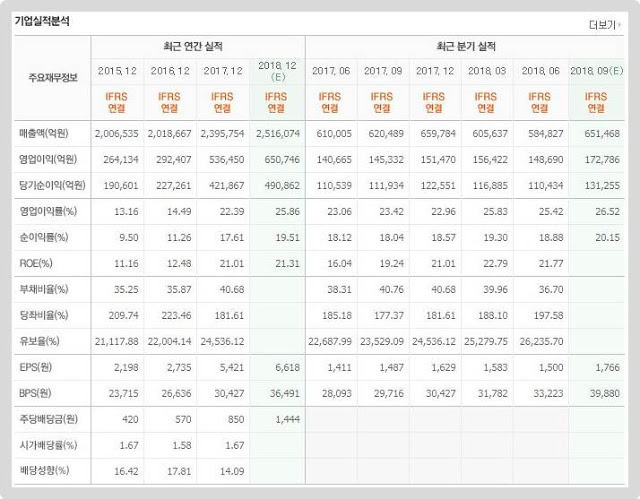
Task: Click the ROE value 21.31
Action: click(287, 264)
